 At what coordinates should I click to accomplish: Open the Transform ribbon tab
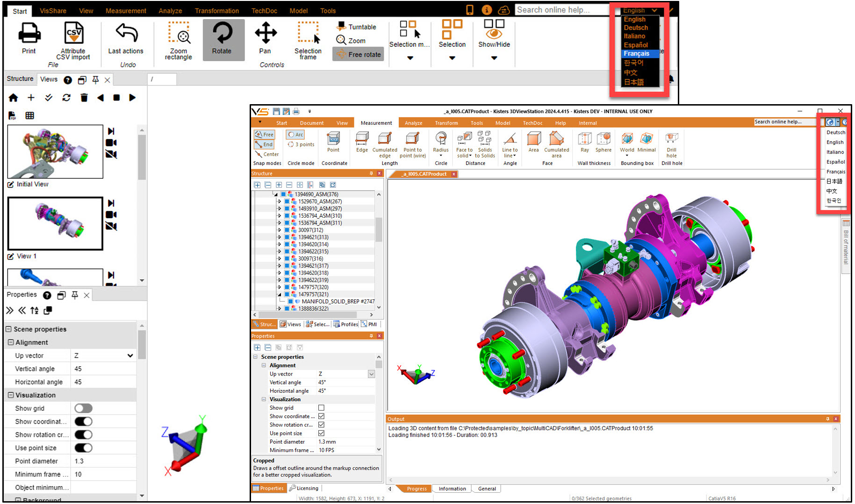[x=446, y=123]
